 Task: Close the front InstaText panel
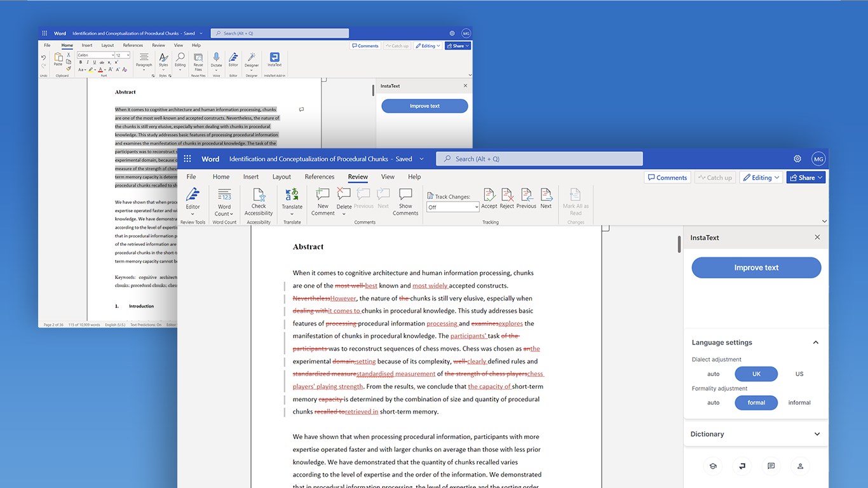(x=817, y=237)
